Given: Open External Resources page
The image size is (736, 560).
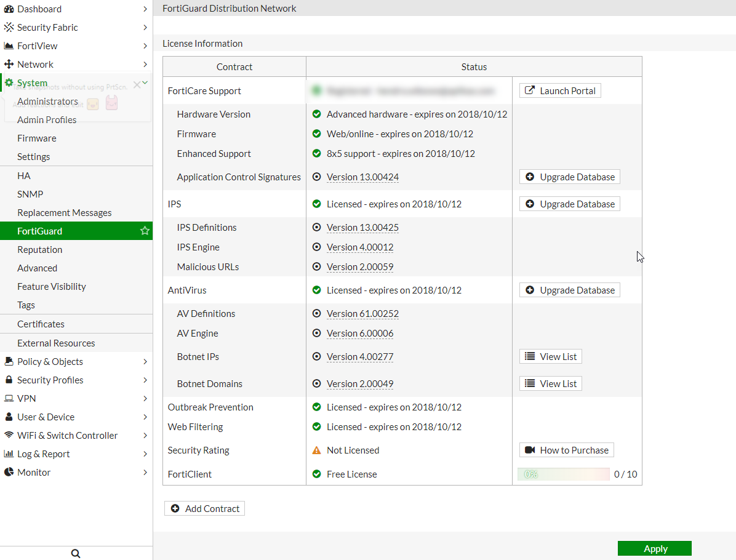Looking at the screenshot, I should (76, 343).
